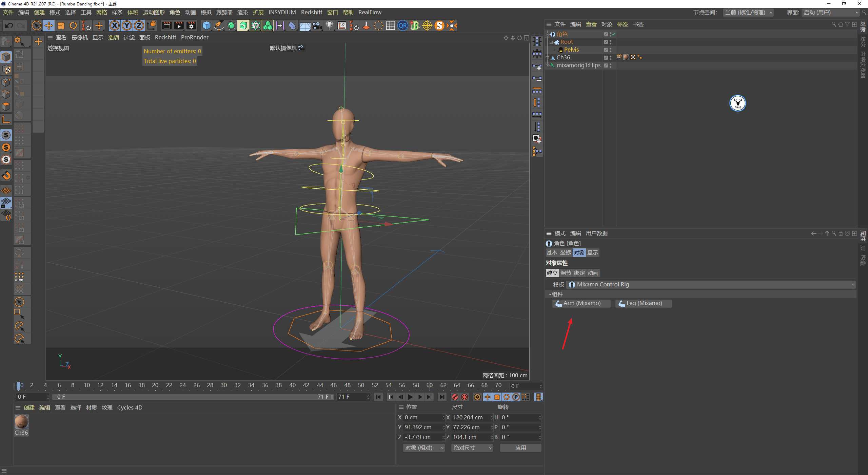Click the QR Insydium toolbar icon
This screenshot has width=868, height=475.
(402, 25)
